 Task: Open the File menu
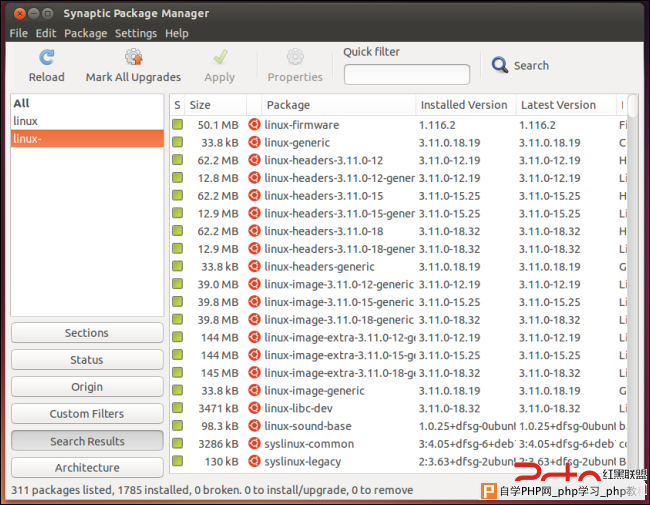pos(19,33)
